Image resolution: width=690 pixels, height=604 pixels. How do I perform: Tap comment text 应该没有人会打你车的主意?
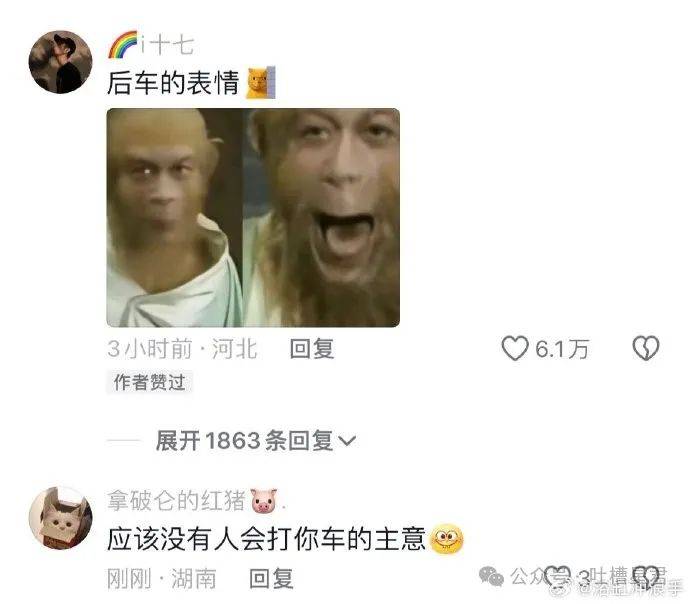coord(266,539)
